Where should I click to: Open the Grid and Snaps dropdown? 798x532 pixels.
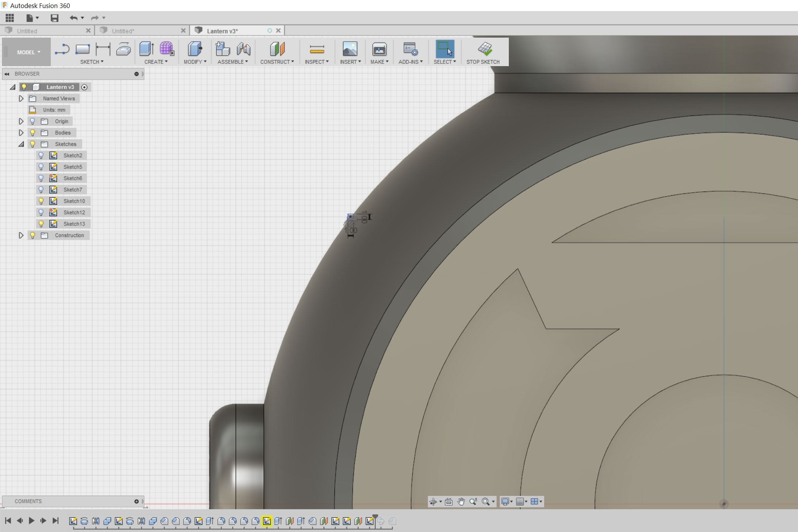pyautogui.click(x=522, y=502)
